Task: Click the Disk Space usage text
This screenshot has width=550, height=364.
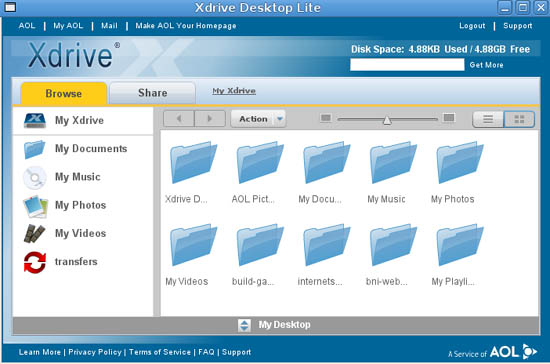Action: coord(440,49)
